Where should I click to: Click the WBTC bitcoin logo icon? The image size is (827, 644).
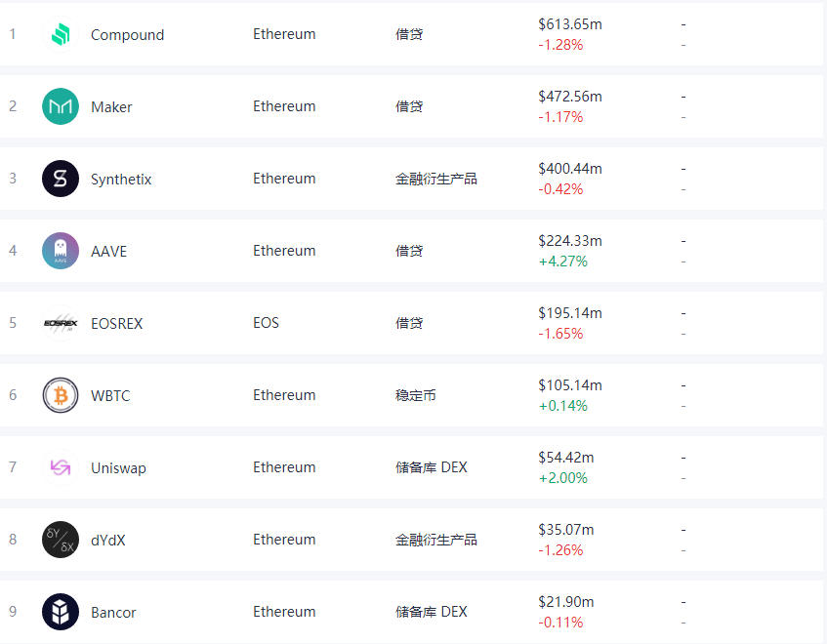(x=61, y=395)
